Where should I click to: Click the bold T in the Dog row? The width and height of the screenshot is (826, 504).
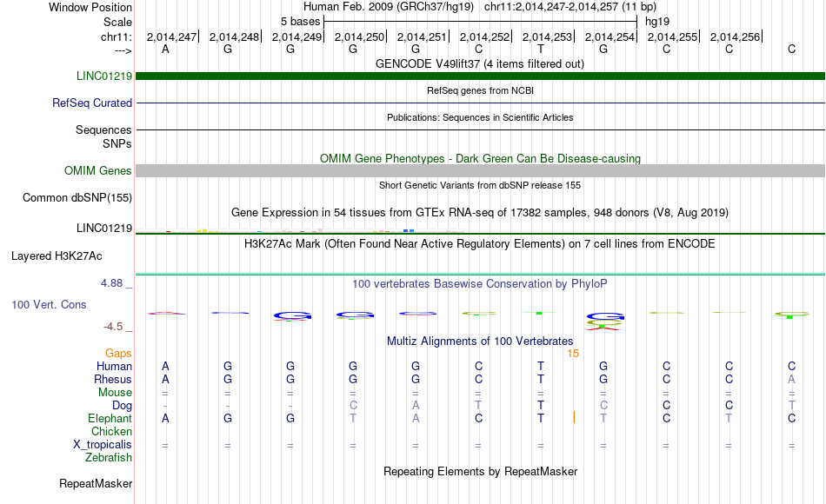[x=541, y=405]
